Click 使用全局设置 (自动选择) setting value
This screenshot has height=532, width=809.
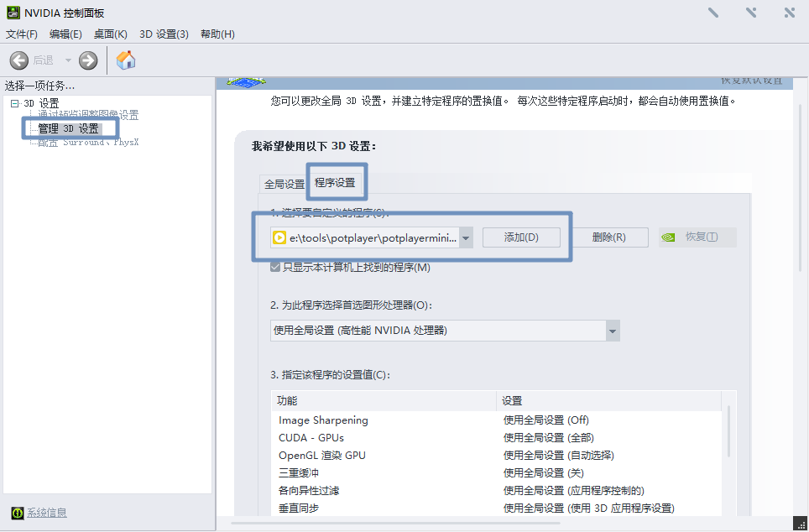click(558, 455)
